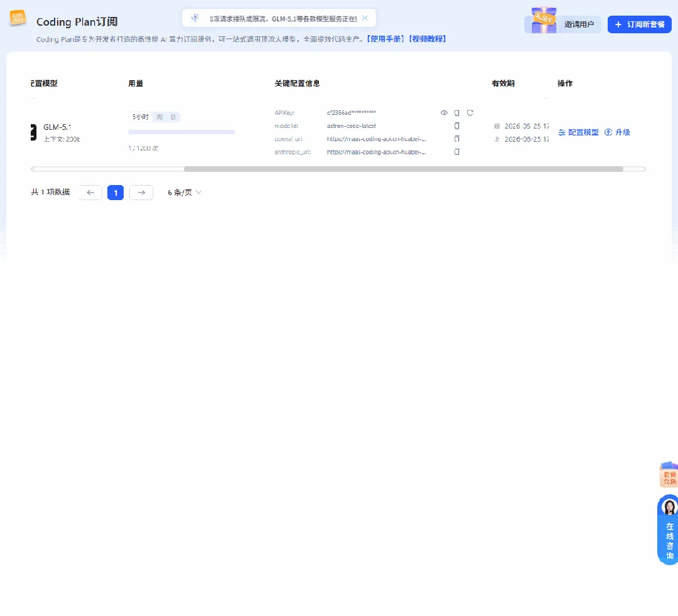This screenshot has height=616, width=678.
Task: Click the Coding Plan logo icon
Action: pyautogui.click(x=18, y=18)
